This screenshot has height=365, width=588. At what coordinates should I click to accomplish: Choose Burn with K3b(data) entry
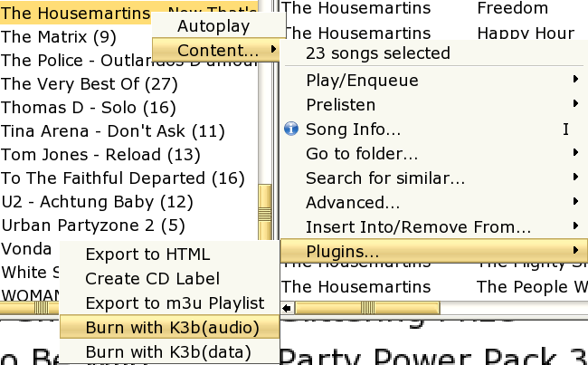tap(169, 351)
